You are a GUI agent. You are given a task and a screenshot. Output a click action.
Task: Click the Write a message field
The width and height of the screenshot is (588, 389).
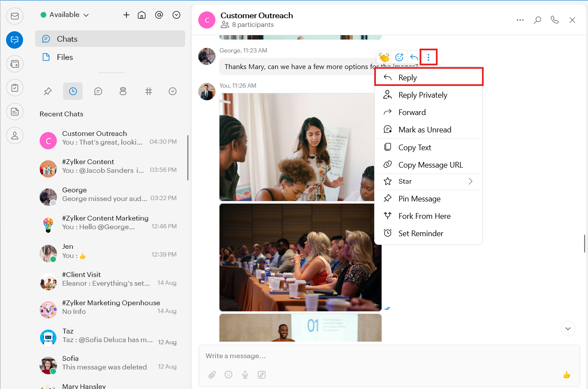(x=389, y=356)
